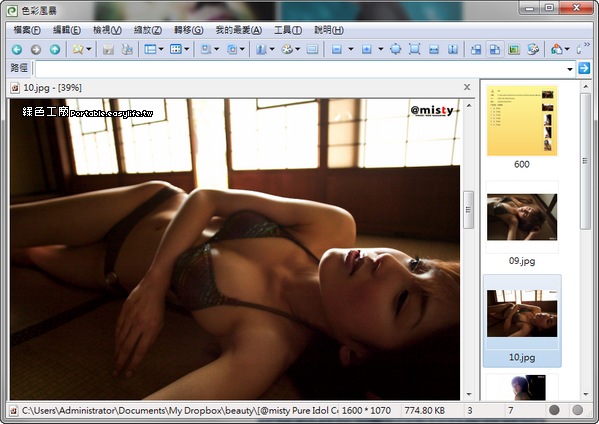Click the save floppy disk icon
This screenshot has height=424, width=599.
pyautogui.click(x=108, y=49)
